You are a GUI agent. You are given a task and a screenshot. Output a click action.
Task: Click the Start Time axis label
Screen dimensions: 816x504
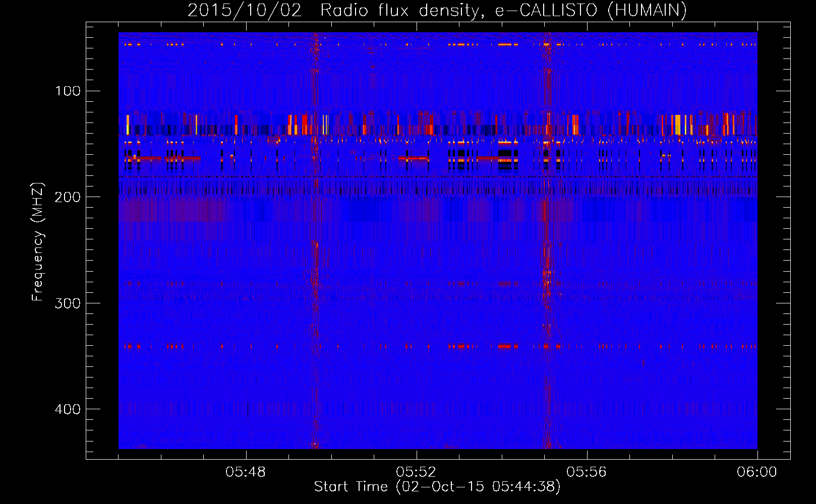(437, 487)
